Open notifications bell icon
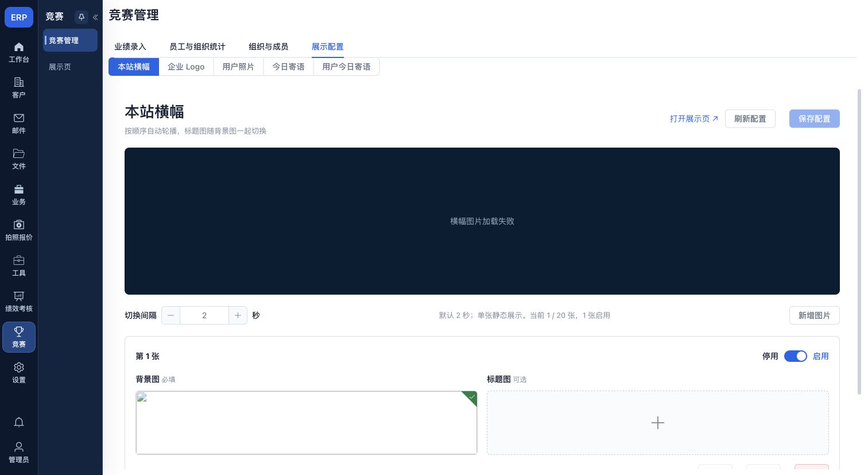The width and height of the screenshot is (868, 475). click(x=19, y=423)
